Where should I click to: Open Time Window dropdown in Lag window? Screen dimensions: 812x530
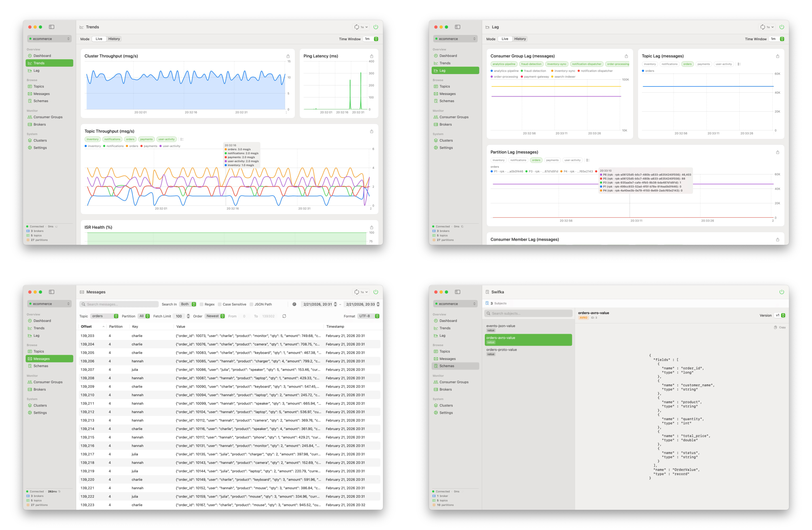click(776, 39)
